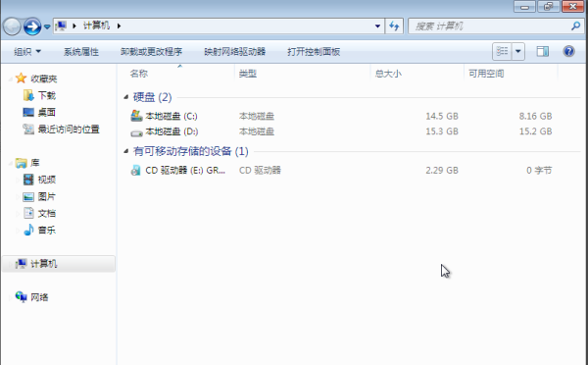Select 本地磁盘 (D:) drive icon
Viewport: 588px width, 365px height.
pyautogui.click(x=136, y=132)
